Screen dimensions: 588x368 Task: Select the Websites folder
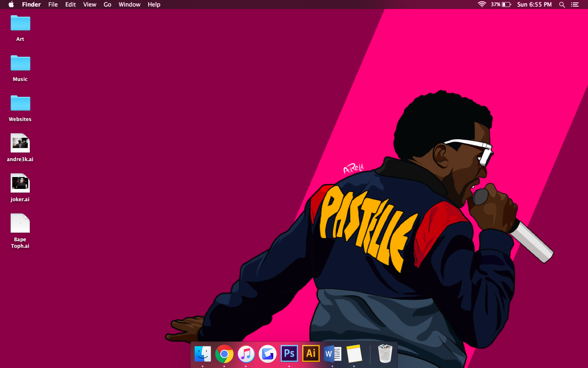(20, 103)
